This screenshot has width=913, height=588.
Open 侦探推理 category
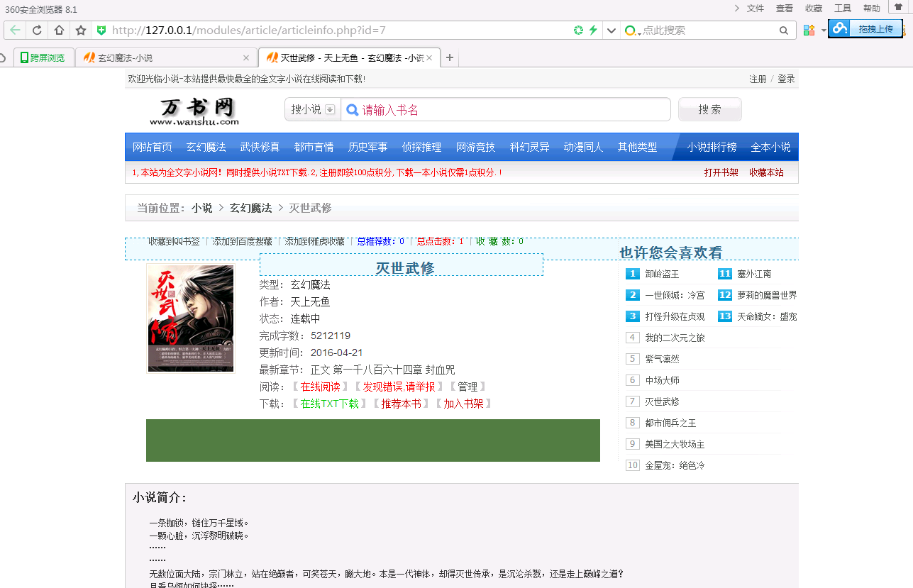pos(422,147)
